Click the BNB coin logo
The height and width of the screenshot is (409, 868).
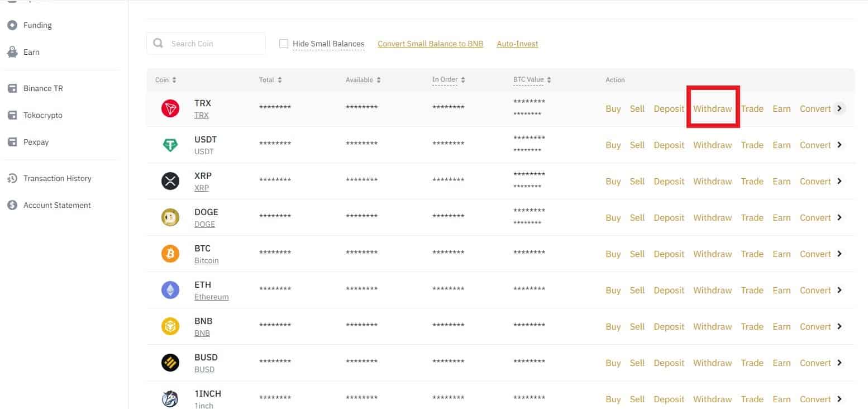[x=170, y=326]
